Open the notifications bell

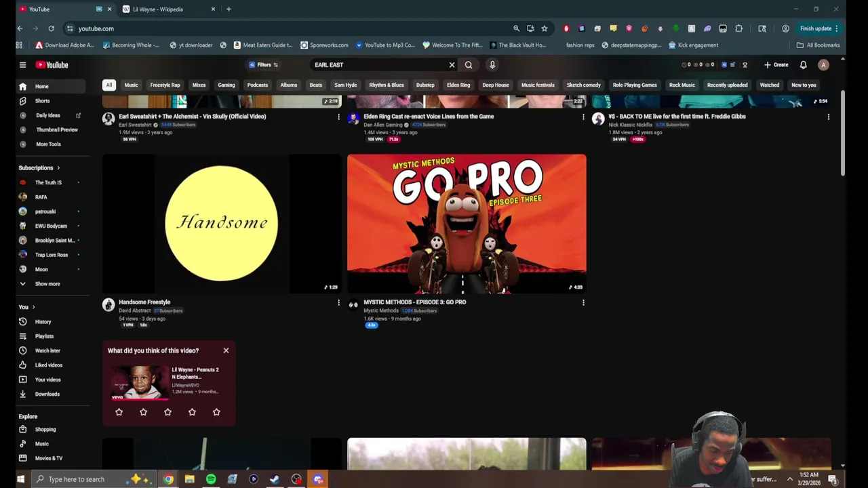click(x=803, y=65)
